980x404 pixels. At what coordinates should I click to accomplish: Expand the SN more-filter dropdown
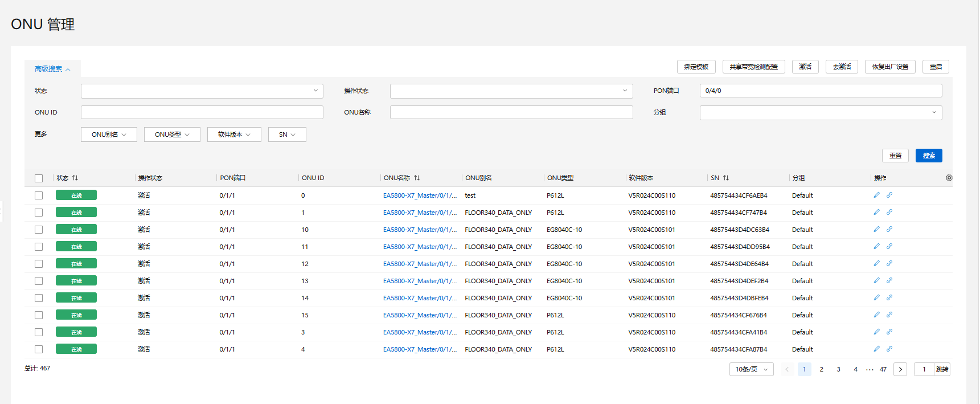click(x=287, y=134)
